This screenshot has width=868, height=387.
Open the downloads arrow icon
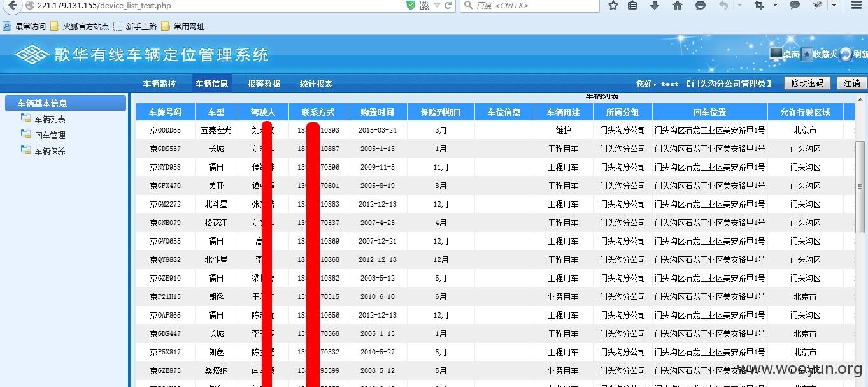(655, 5)
